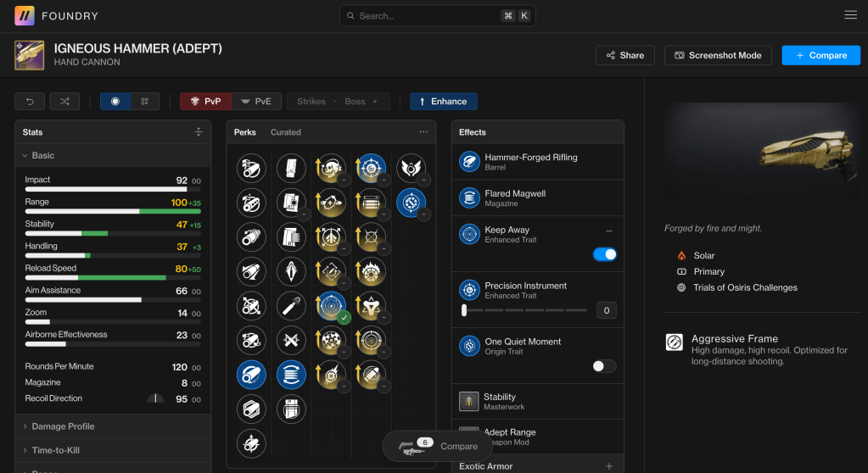
Task: Switch to PvE mode
Action: pos(257,102)
